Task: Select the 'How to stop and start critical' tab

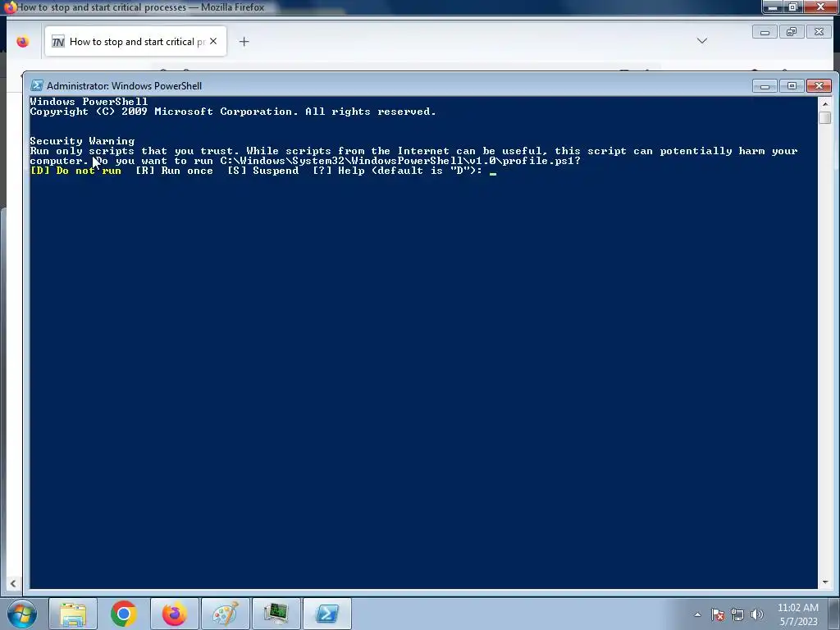Action: [x=135, y=41]
